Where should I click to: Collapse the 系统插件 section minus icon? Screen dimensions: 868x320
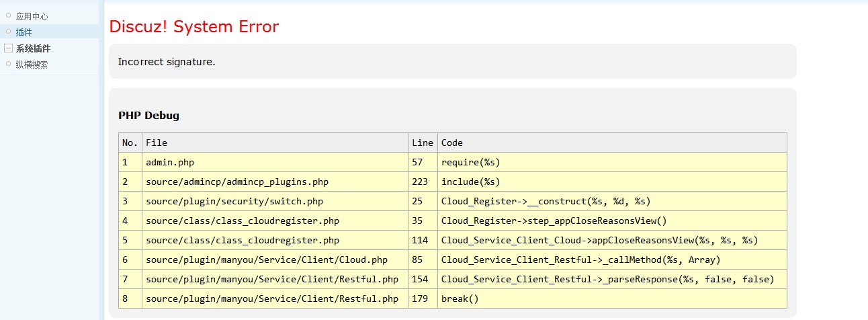pyautogui.click(x=9, y=48)
